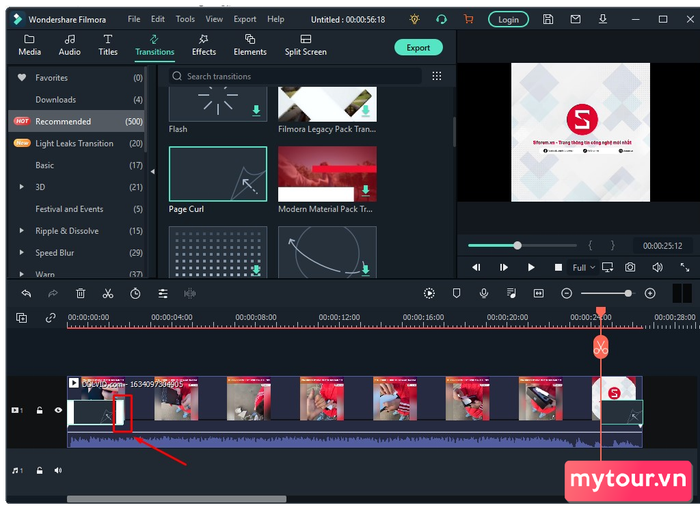Open the Audio tab
The width and height of the screenshot is (700, 512).
click(x=70, y=45)
